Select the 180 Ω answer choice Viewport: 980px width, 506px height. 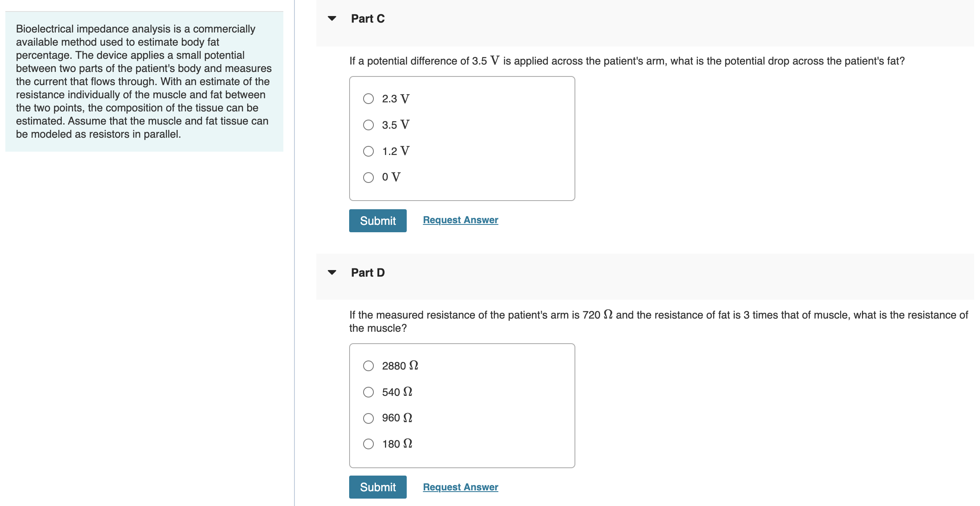coord(368,444)
